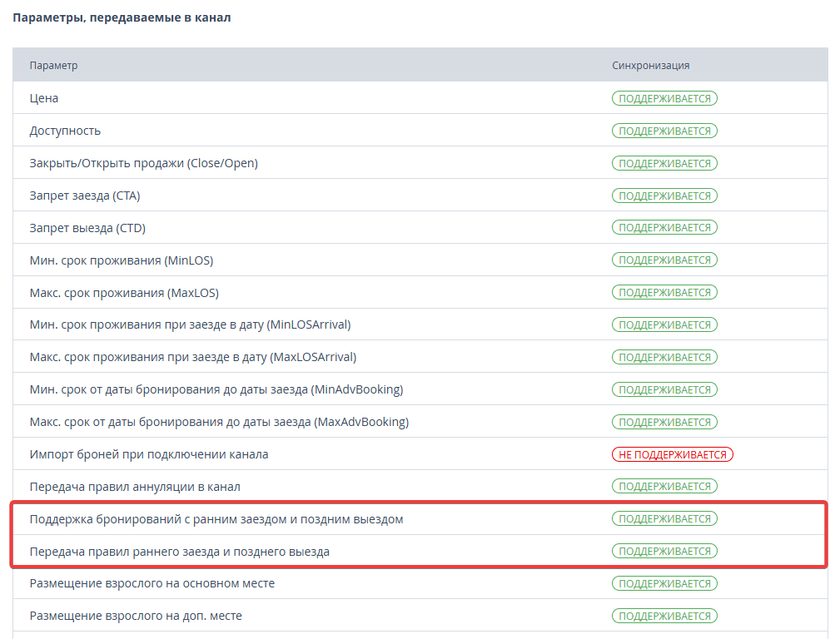Select the badge for "Поддержка бронирований с ранним заездом"

point(664,519)
